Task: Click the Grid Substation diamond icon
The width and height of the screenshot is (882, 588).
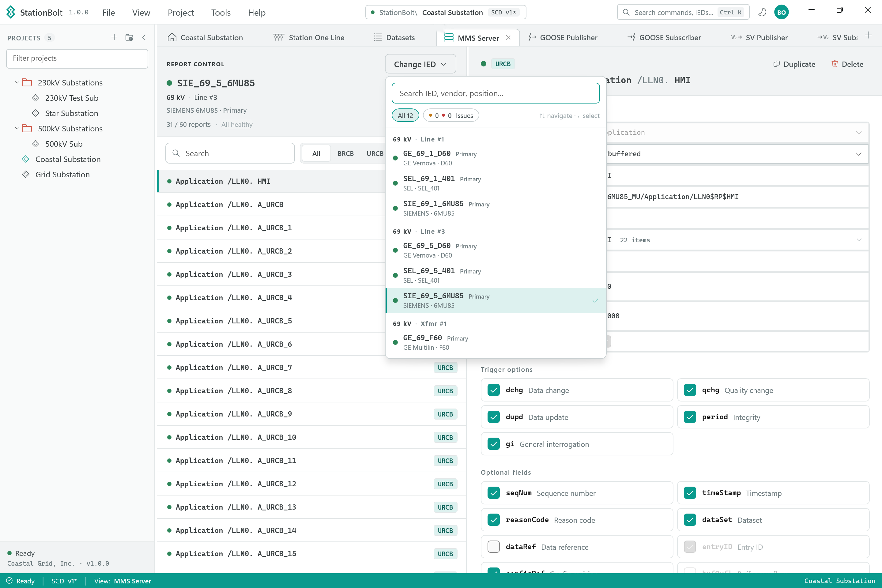Action: pyautogui.click(x=26, y=174)
